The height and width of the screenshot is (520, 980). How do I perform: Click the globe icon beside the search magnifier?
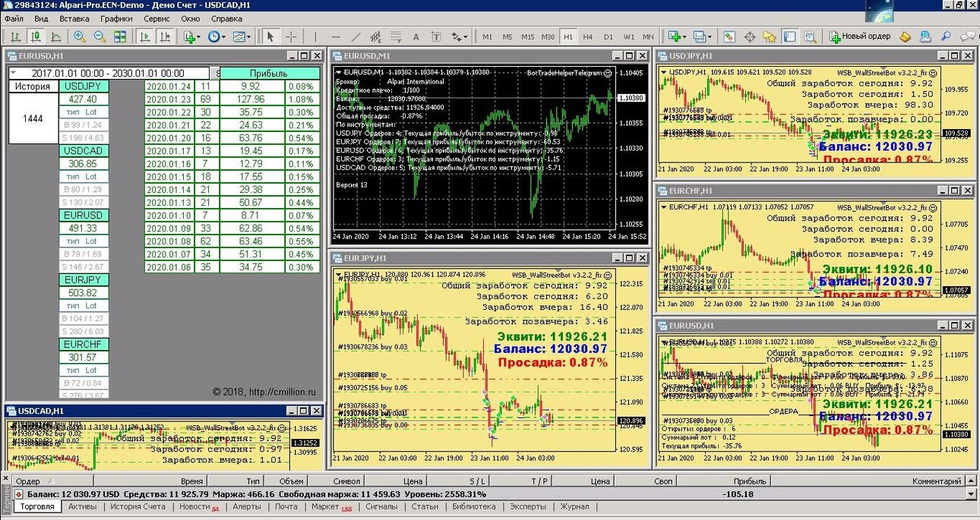(x=926, y=36)
